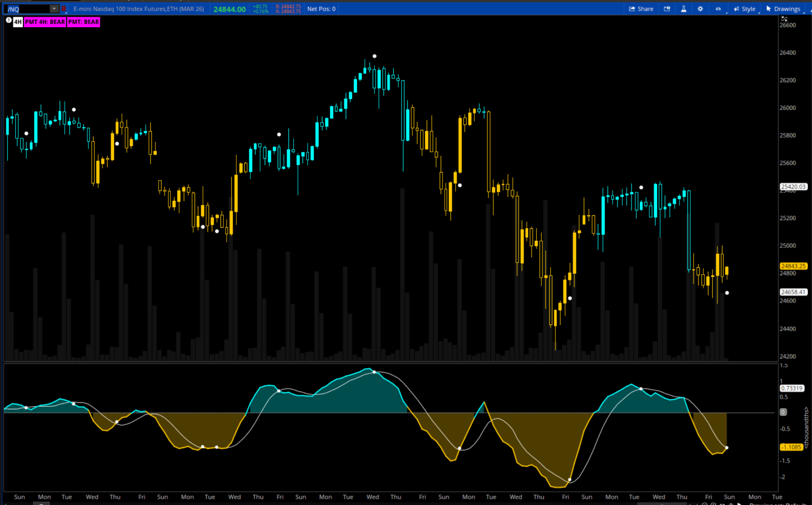Toggle the PMT: BEAR study label
Viewport: 812px width, 505px height.
pos(83,22)
